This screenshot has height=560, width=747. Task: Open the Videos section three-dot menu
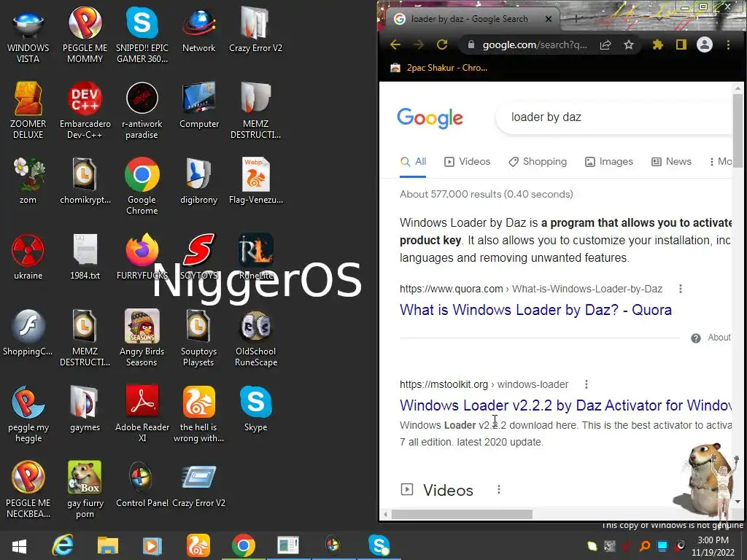point(498,489)
